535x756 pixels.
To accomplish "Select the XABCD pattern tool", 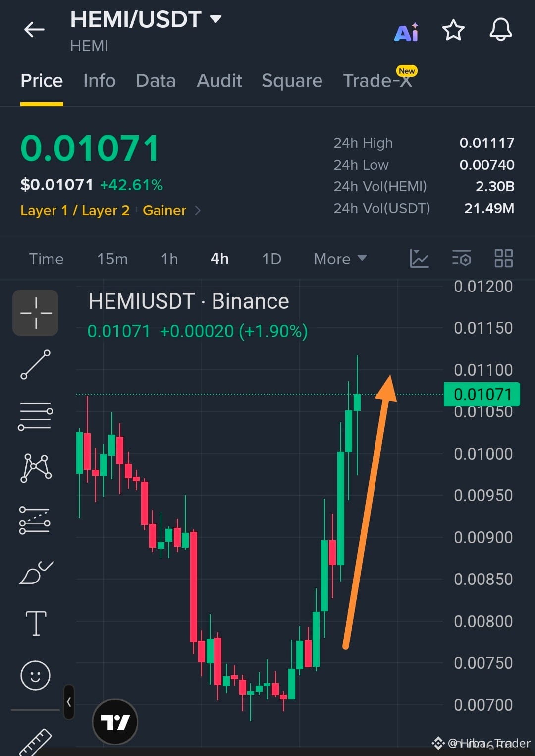I will (36, 468).
